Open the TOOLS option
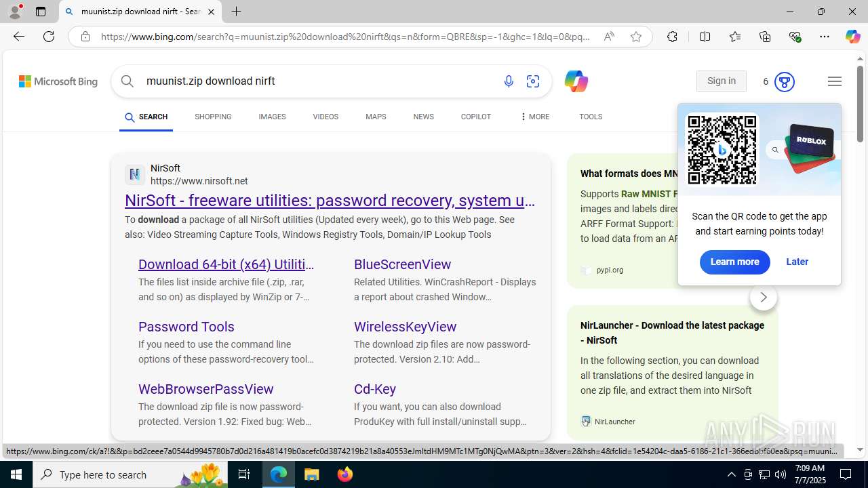The width and height of the screenshot is (868, 488). pos(591,117)
